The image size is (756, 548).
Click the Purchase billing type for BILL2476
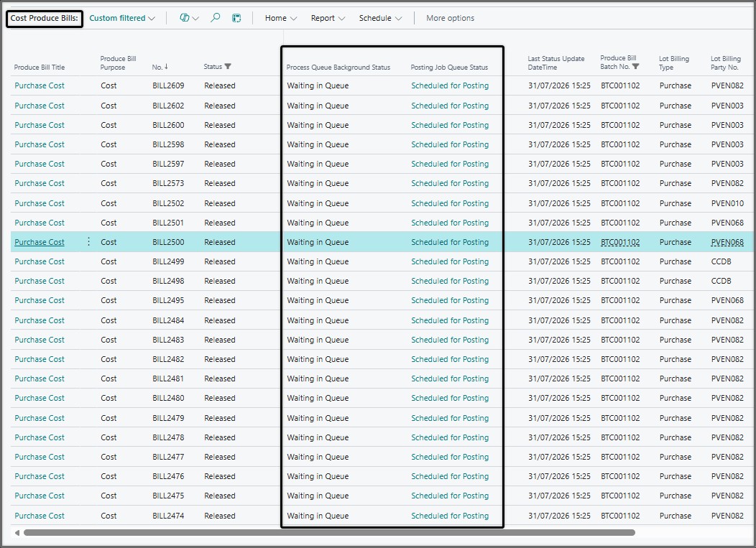click(x=675, y=476)
